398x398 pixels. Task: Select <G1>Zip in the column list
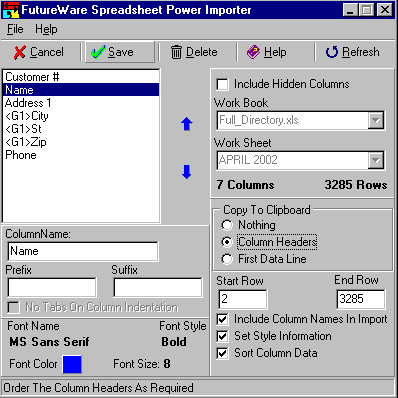81,142
